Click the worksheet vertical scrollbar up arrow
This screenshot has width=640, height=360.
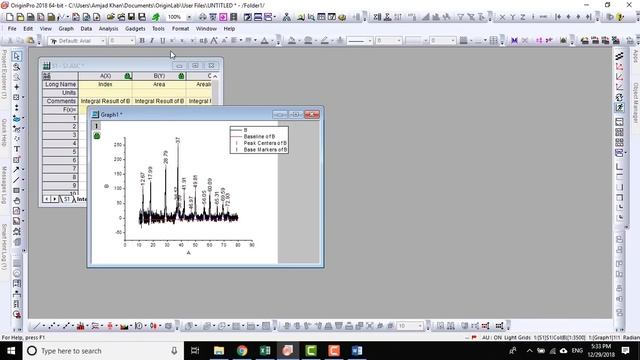(x=215, y=76)
